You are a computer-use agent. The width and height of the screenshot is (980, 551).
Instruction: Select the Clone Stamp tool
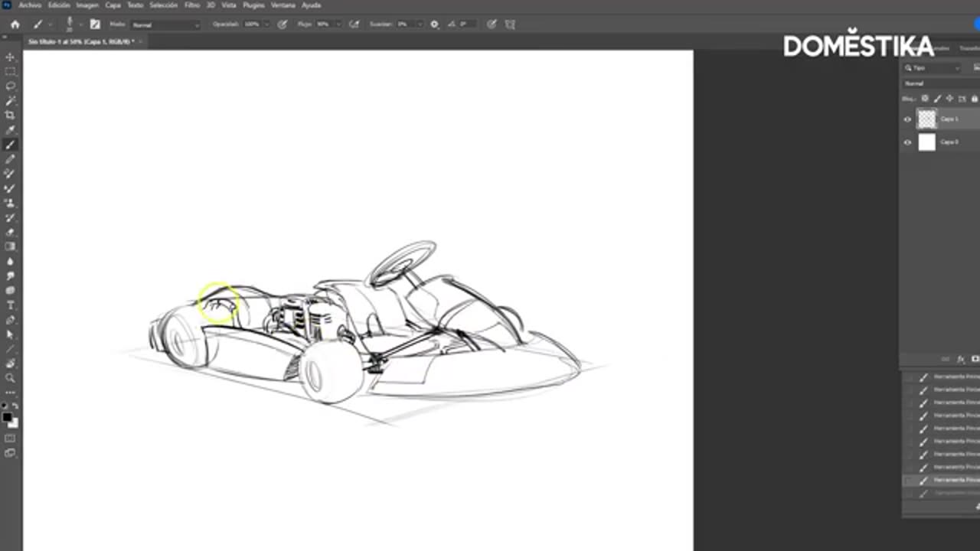(x=10, y=203)
